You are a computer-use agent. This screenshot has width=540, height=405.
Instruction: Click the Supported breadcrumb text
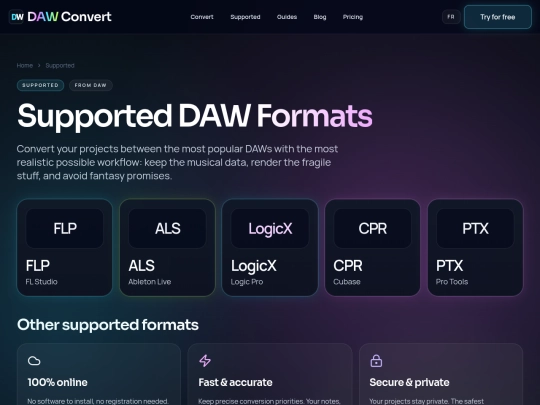(60, 65)
